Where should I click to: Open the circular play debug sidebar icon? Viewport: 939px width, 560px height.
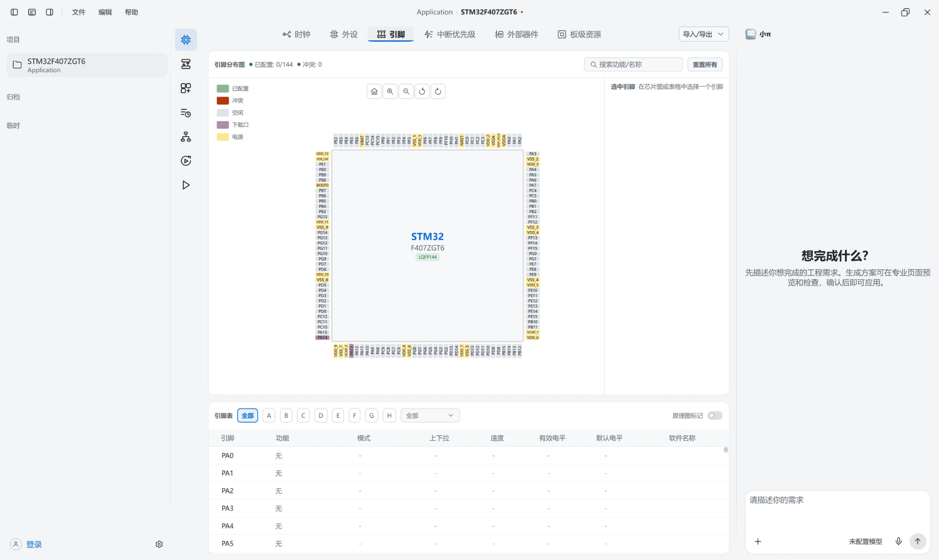point(186,161)
